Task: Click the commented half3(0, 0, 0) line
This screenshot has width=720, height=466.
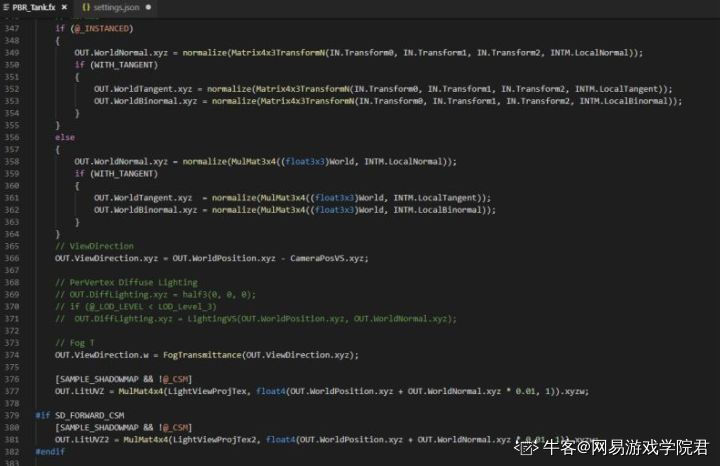Action: click(x=156, y=294)
